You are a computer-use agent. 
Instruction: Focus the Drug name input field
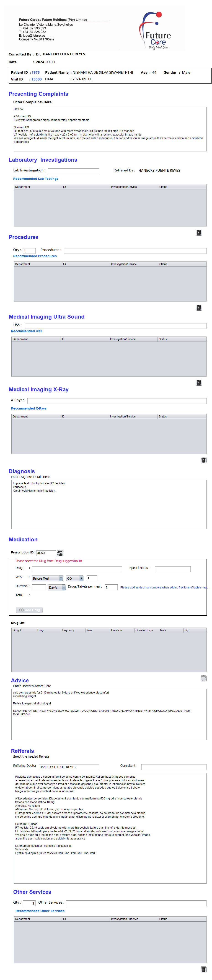coord(77,569)
